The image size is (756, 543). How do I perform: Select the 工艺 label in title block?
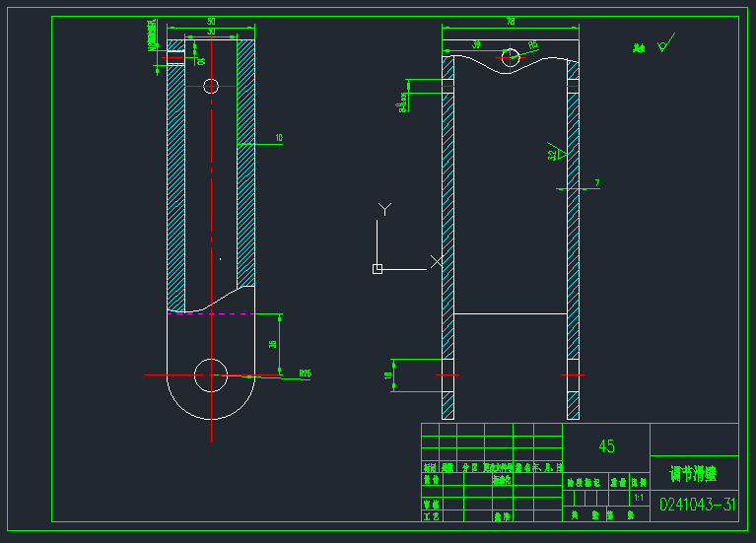tap(432, 516)
